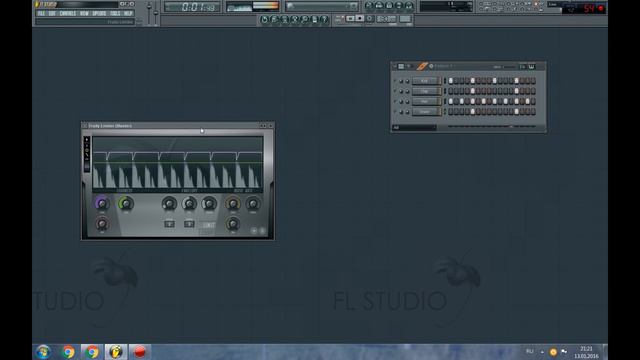Select the attack curve selector box
Screen dimensions: 640x360
tap(169, 224)
